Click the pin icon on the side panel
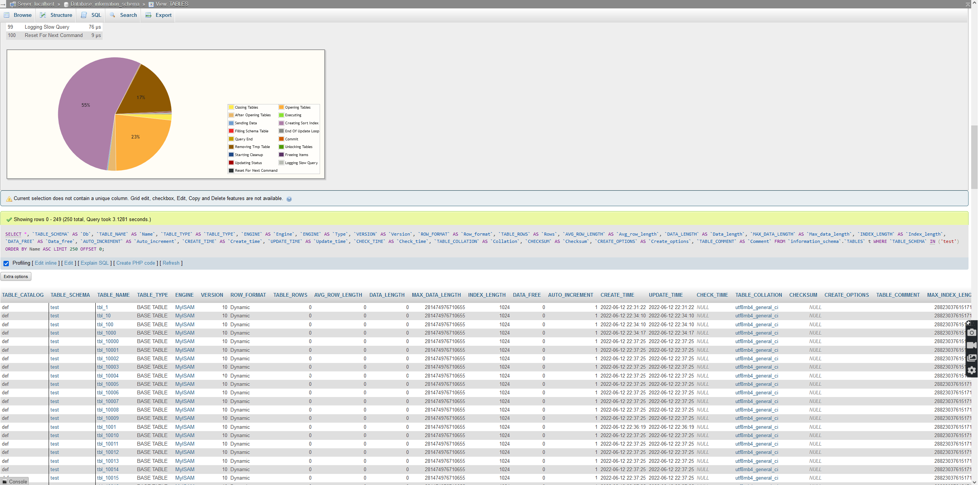Screen dimensions: 980x485 point(968,323)
